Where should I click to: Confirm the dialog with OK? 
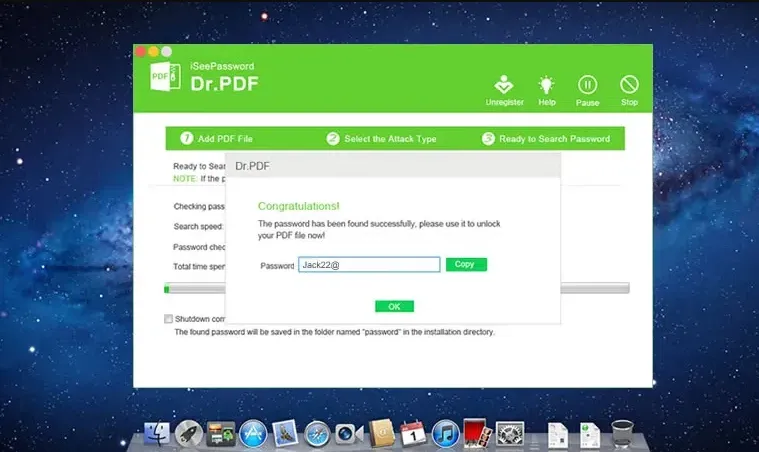click(394, 306)
